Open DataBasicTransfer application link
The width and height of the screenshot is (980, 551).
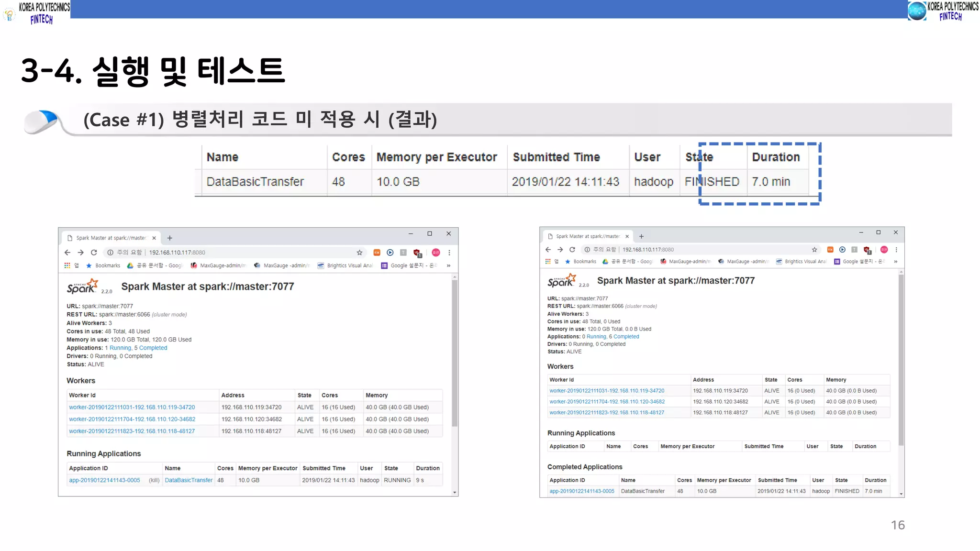coord(189,480)
